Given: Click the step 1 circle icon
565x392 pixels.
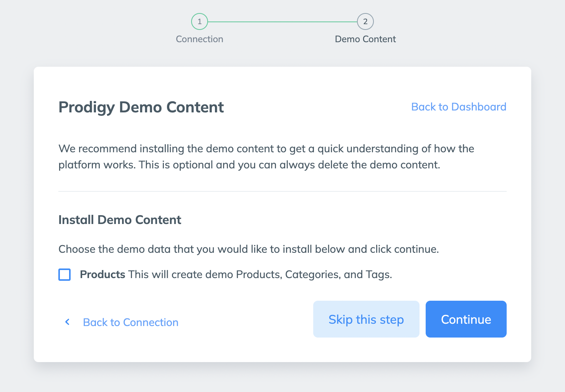Looking at the screenshot, I should [200, 21].
